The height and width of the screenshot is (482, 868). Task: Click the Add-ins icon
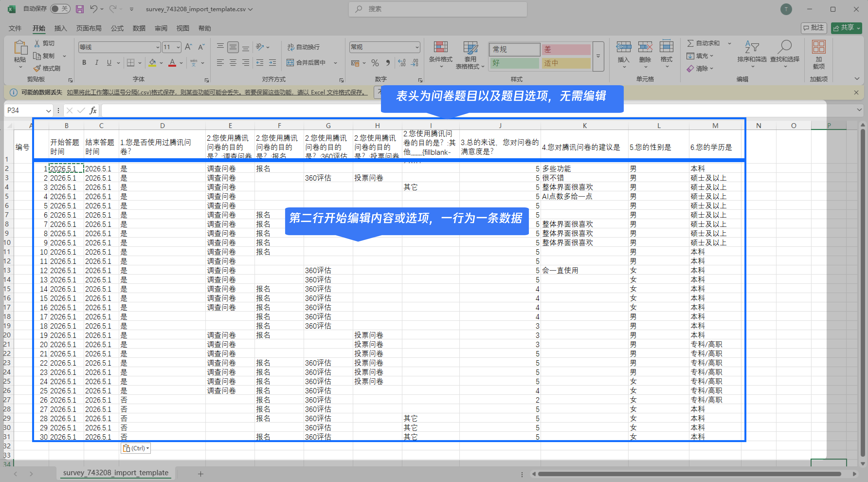pyautogui.click(x=818, y=47)
